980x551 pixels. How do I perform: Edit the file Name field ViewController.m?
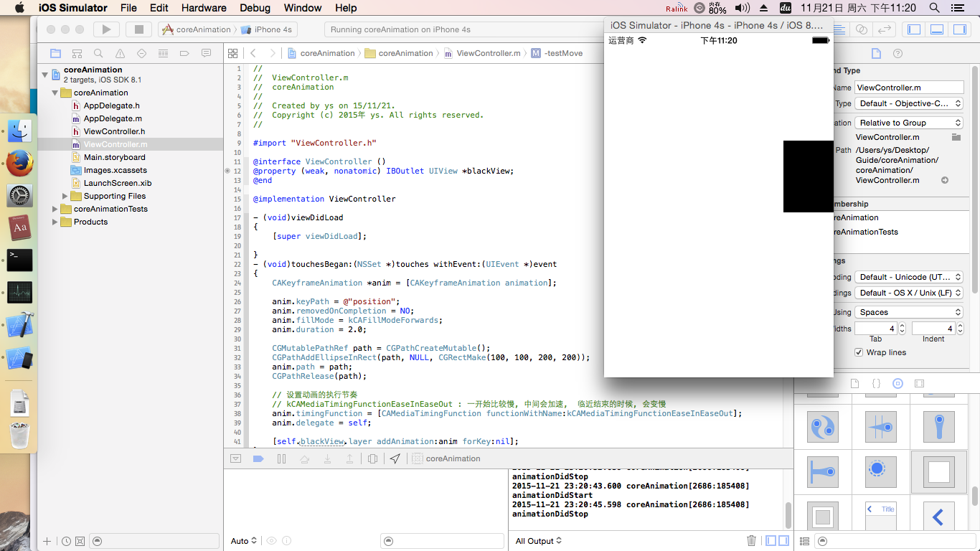[909, 88]
